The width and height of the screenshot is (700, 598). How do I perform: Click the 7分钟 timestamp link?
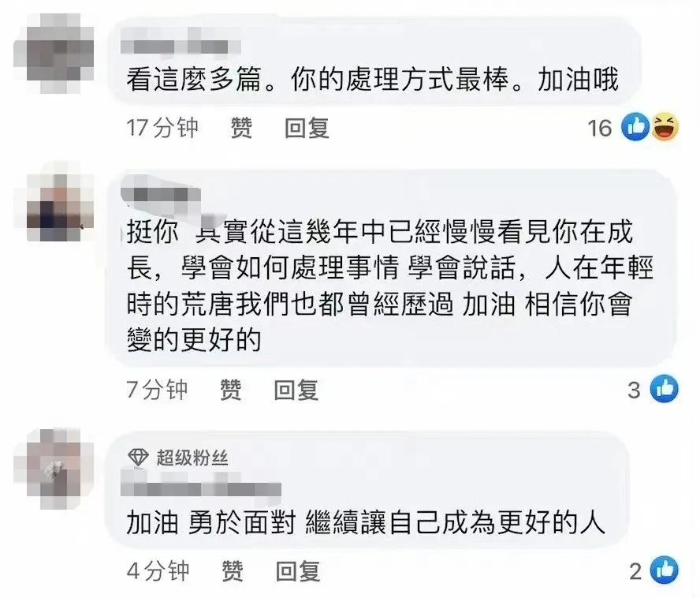(157, 390)
